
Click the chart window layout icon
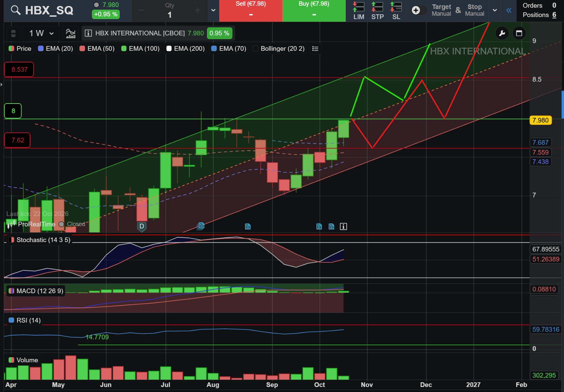click(x=519, y=33)
